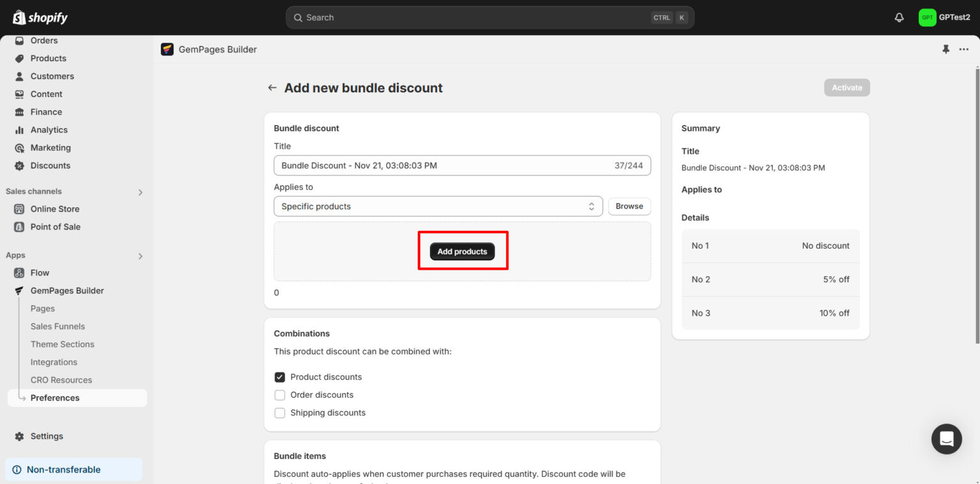The width and height of the screenshot is (980, 484).
Task: Click the notification bell
Action: [899, 17]
